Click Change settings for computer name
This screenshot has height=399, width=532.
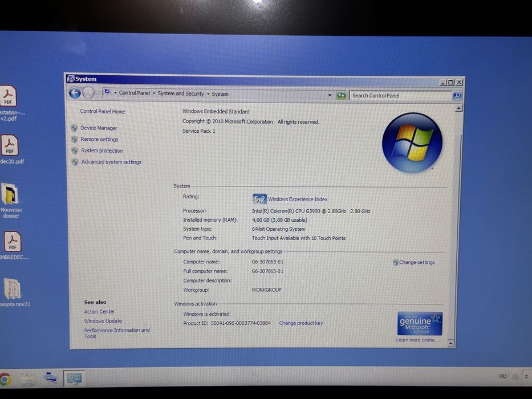(x=417, y=262)
